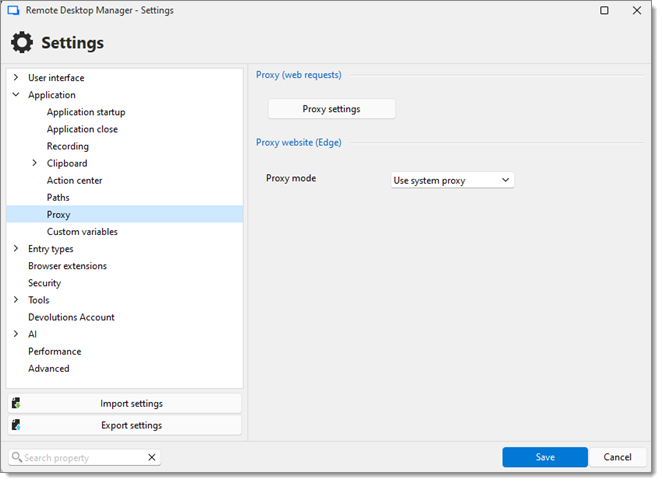Viewport: 662px width, 483px height.
Task: Cancel the settings dialog
Action: 617,457
